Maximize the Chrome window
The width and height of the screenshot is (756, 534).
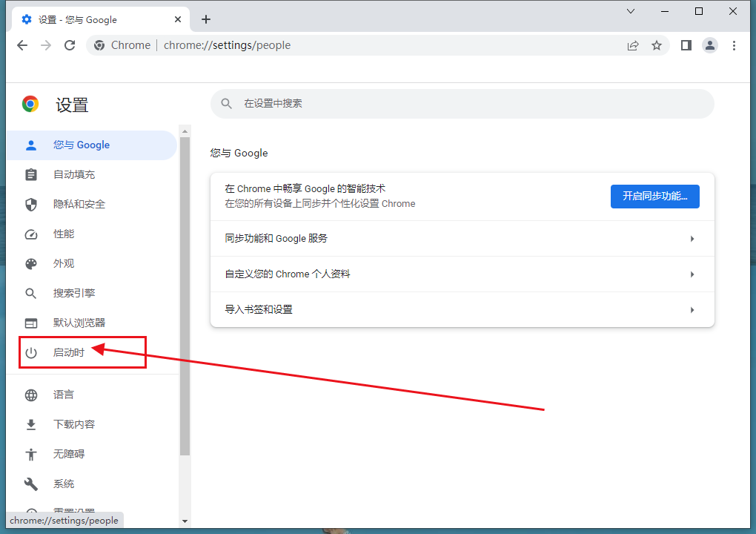tap(699, 11)
